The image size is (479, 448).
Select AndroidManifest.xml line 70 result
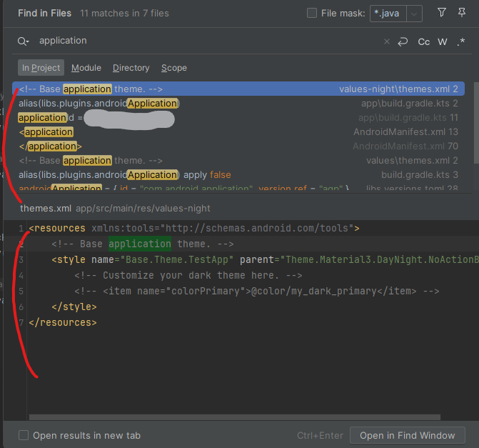(x=238, y=146)
